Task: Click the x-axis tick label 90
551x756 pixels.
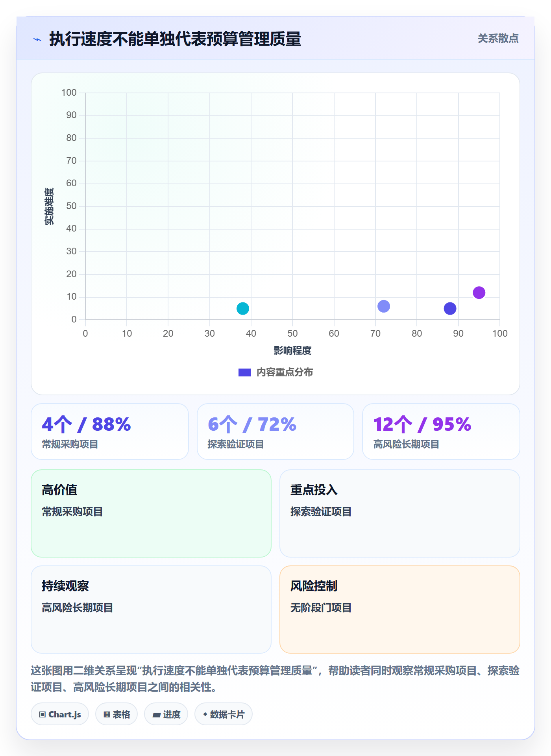Action: pos(458,334)
